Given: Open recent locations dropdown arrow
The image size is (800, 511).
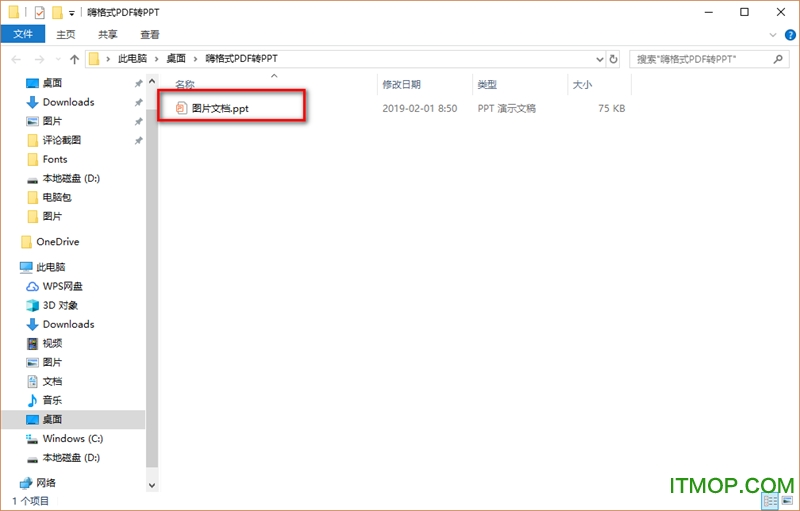Looking at the screenshot, I should tap(58, 59).
